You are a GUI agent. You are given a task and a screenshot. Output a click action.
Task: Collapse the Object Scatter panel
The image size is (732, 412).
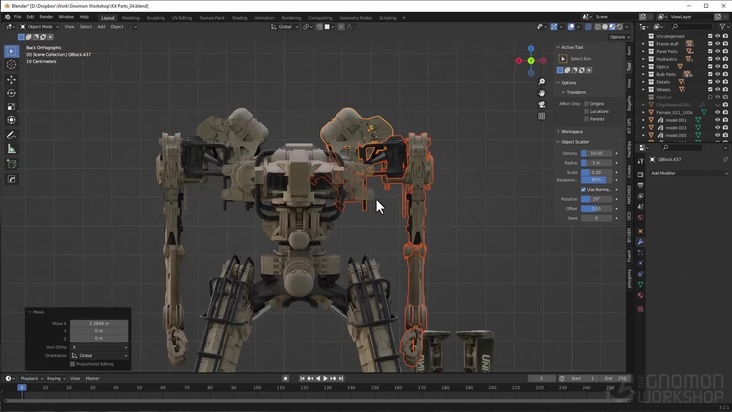pos(558,142)
